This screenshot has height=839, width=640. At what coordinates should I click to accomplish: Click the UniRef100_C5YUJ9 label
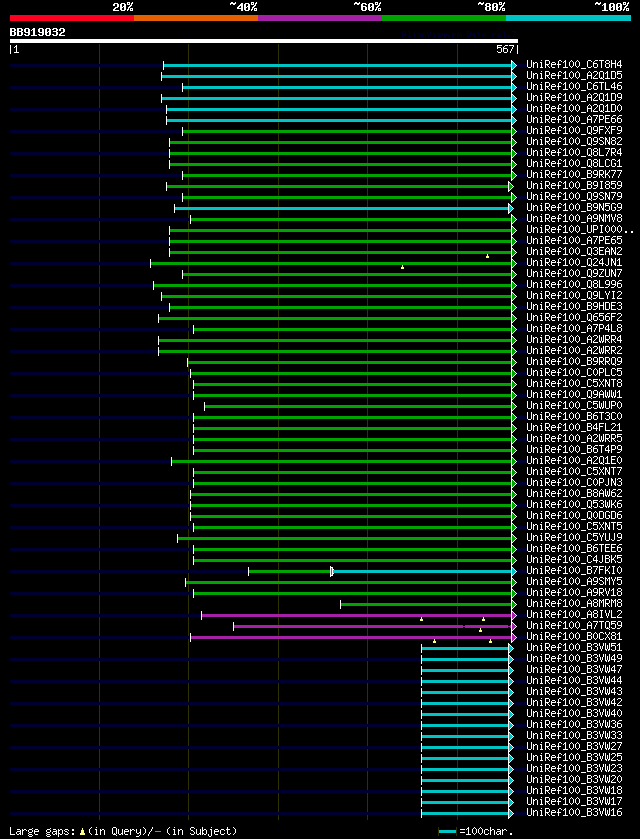click(x=574, y=538)
